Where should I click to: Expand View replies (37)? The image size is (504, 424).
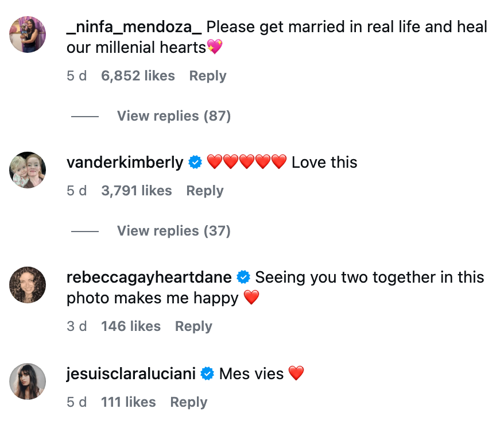(x=173, y=231)
